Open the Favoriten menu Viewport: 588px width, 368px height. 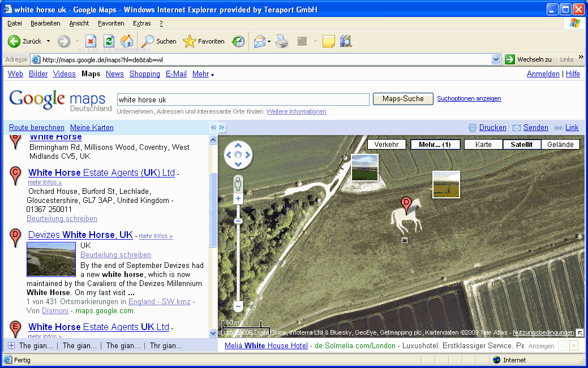(111, 23)
